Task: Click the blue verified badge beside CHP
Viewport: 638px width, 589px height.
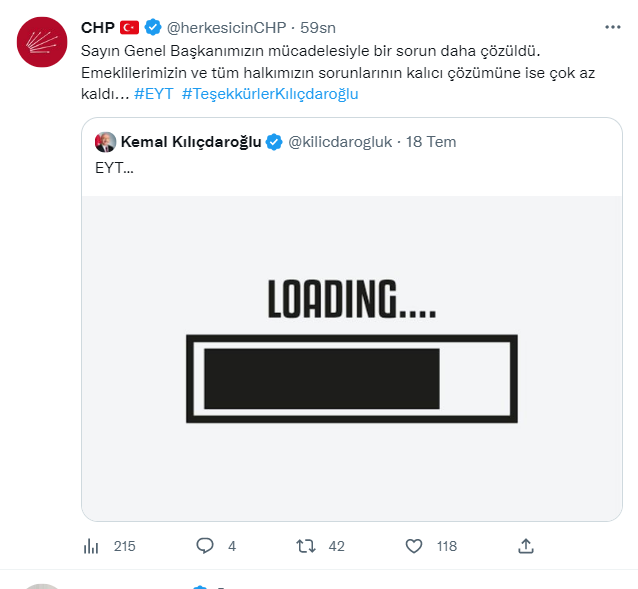Action: [153, 26]
